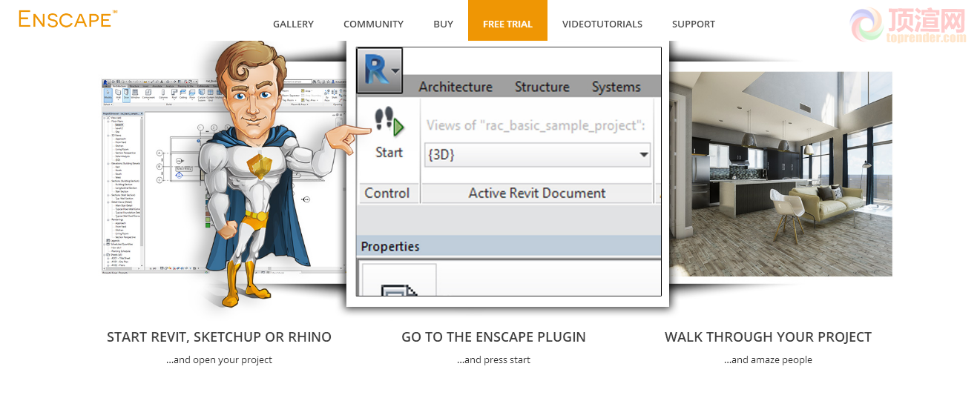Click the rendered kitchen interior image
980x398 pixels.
[780, 174]
